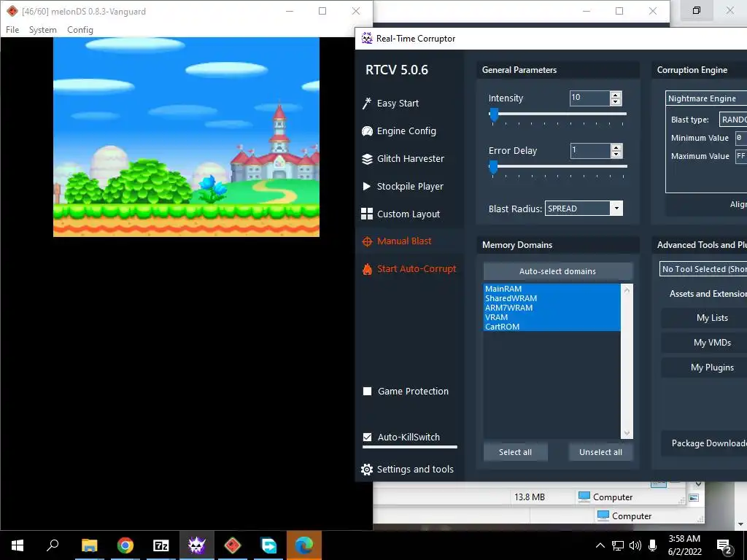Click Auto-select domains button
This screenshot has width=747, height=560.
tap(558, 271)
